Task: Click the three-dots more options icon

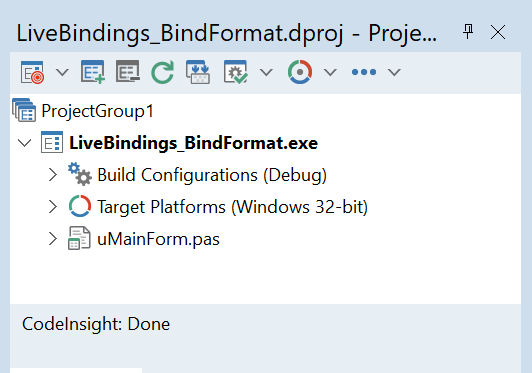Action: click(364, 72)
